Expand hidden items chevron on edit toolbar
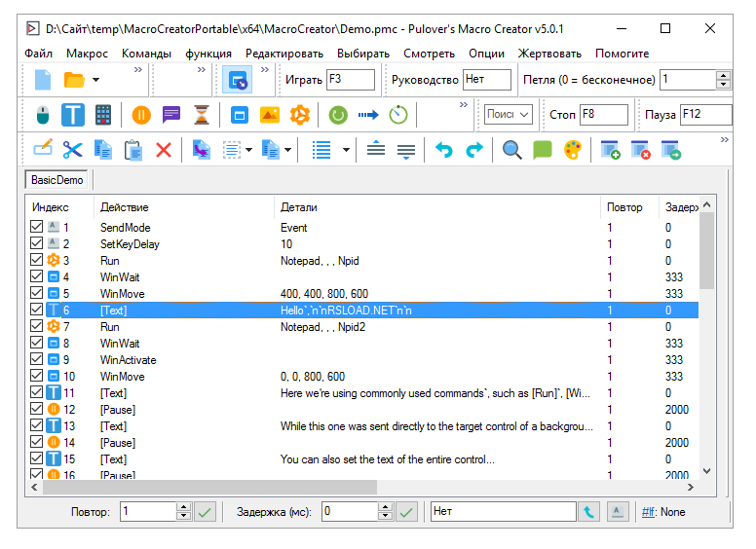The height and width of the screenshot is (549, 756). pyautogui.click(x=725, y=139)
